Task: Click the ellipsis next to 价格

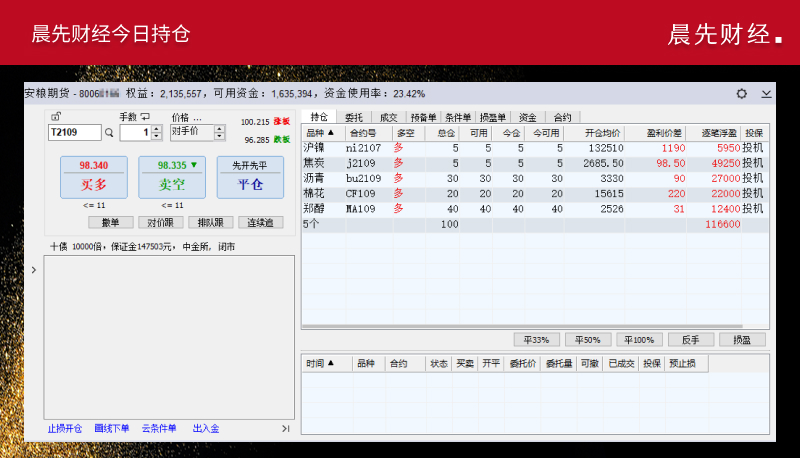Action: (x=198, y=117)
